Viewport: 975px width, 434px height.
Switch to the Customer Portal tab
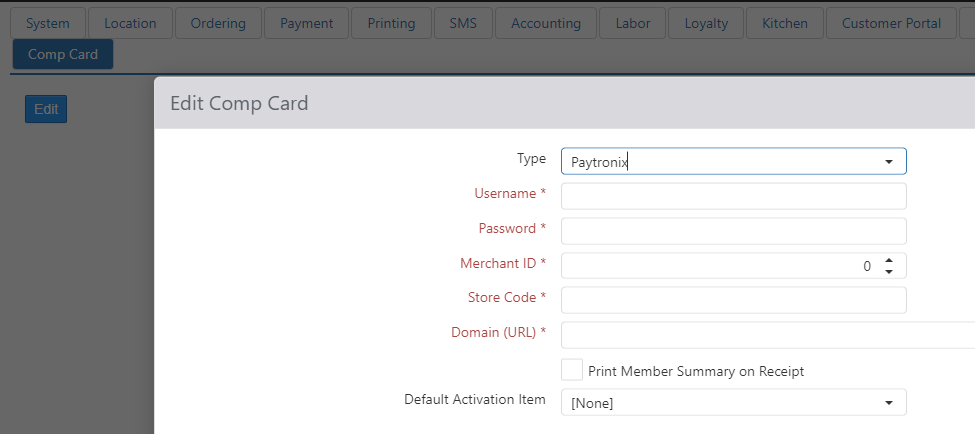coord(891,24)
